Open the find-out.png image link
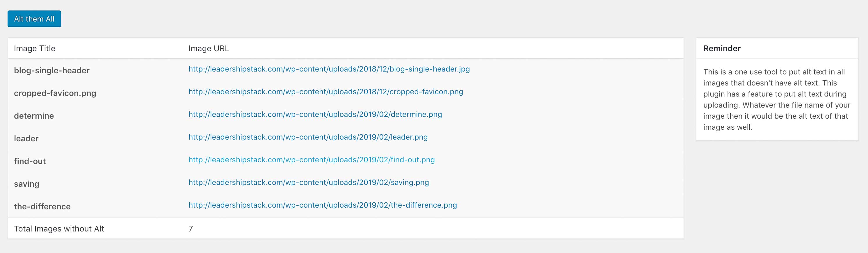 click(x=311, y=160)
